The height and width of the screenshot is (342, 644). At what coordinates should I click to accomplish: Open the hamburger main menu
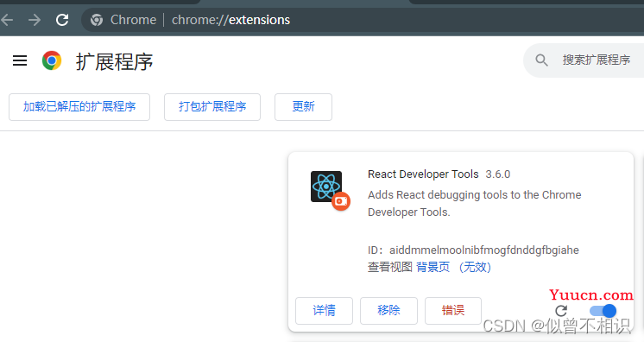point(20,60)
